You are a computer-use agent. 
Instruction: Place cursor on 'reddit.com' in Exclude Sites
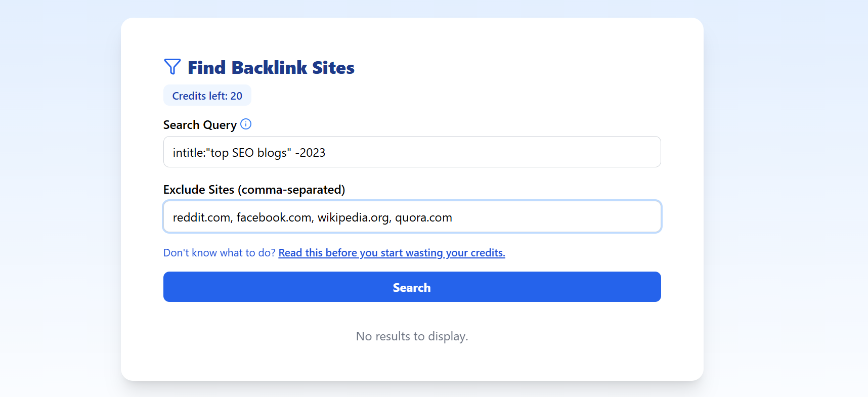tap(201, 217)
